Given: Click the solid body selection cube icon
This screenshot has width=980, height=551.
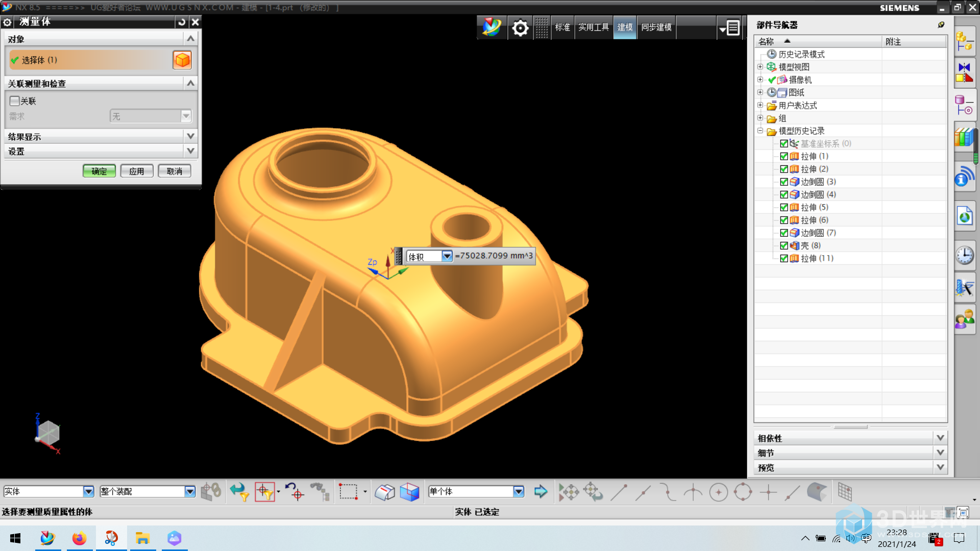Looking at the screenshot, I should (x=182, y=60).
